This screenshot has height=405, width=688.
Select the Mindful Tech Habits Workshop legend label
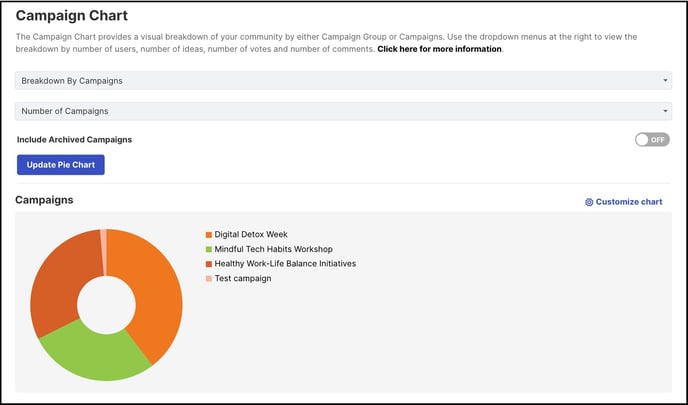click(273, 249)
